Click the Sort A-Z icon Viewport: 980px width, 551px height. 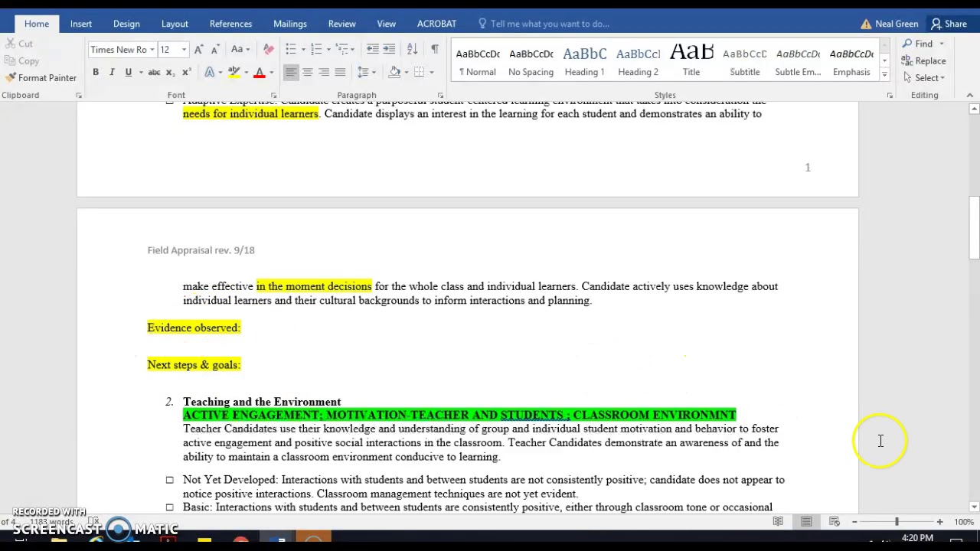click(x=412, y=49)
